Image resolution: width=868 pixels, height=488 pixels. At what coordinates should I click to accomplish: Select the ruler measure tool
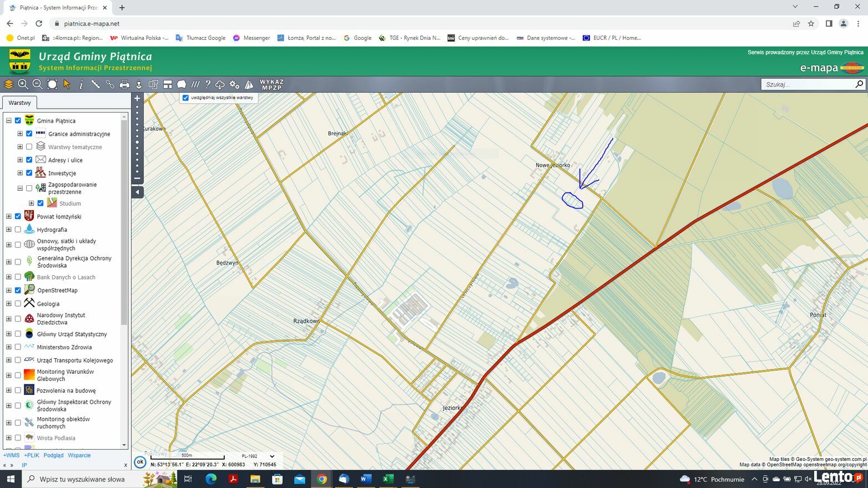[95, 84]
